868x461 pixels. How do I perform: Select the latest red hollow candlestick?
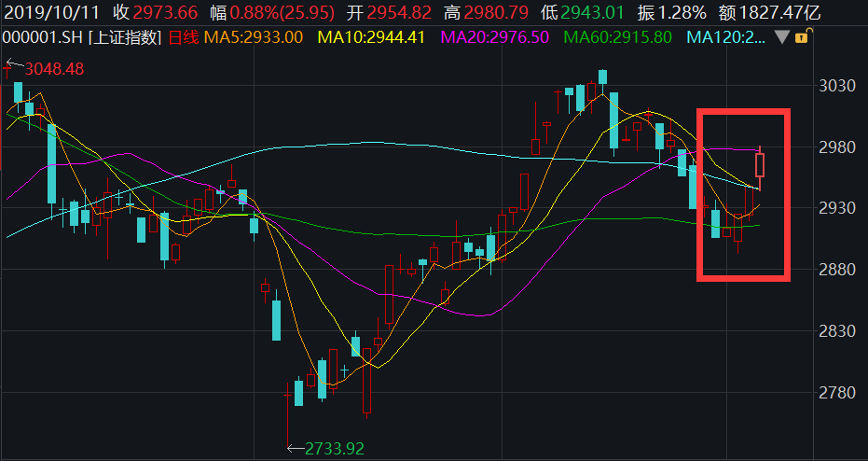tap(760, 165)
